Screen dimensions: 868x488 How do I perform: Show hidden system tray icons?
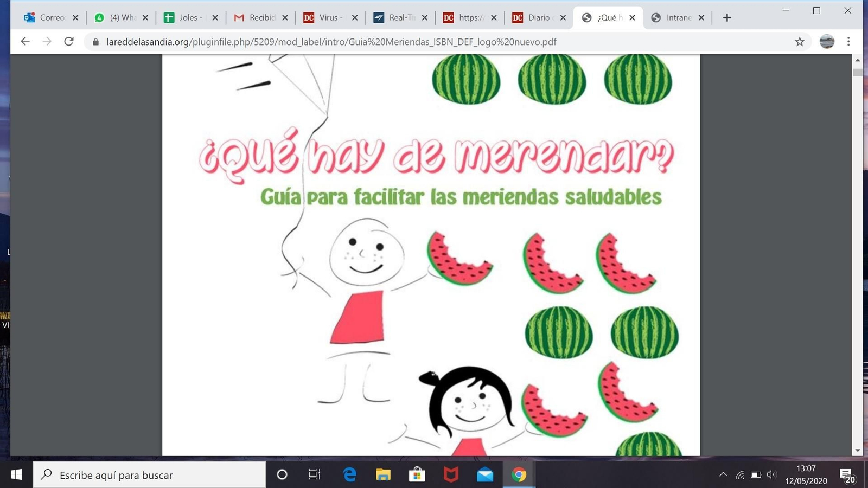pyautogui.click(x=723, y=475)
